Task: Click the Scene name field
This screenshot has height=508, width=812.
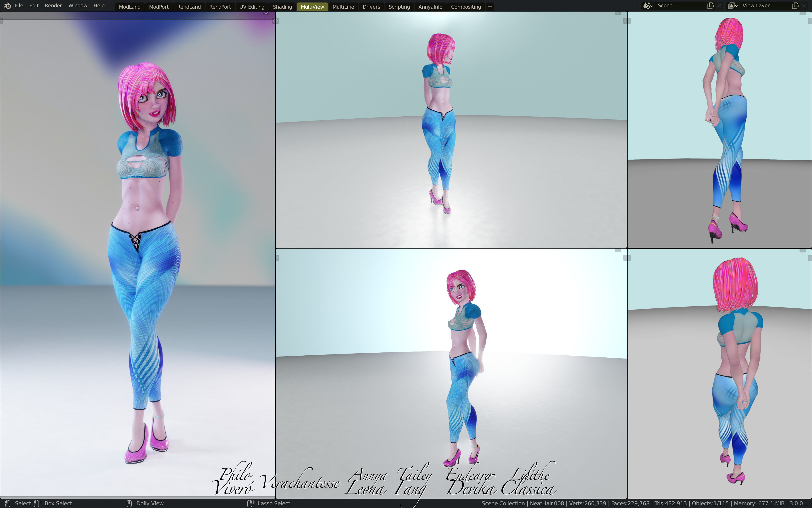Action: [x=680, y=6]
